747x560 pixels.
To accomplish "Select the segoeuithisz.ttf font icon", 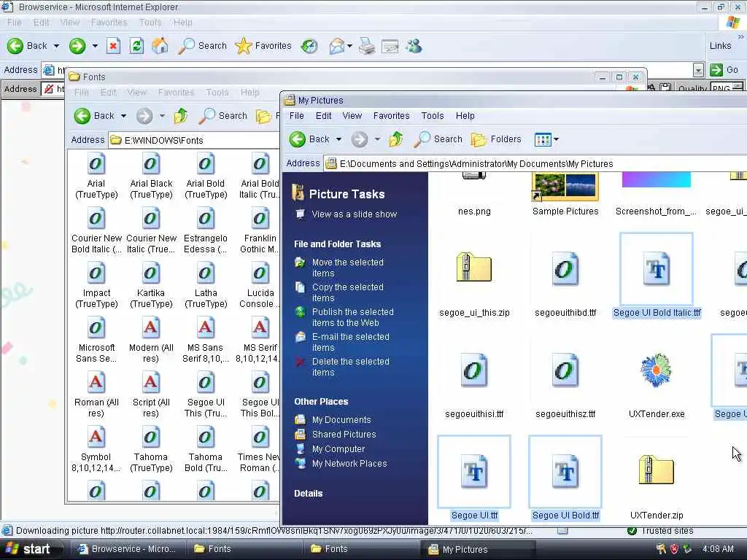I will pyautogui.click(x=565, y=370).
